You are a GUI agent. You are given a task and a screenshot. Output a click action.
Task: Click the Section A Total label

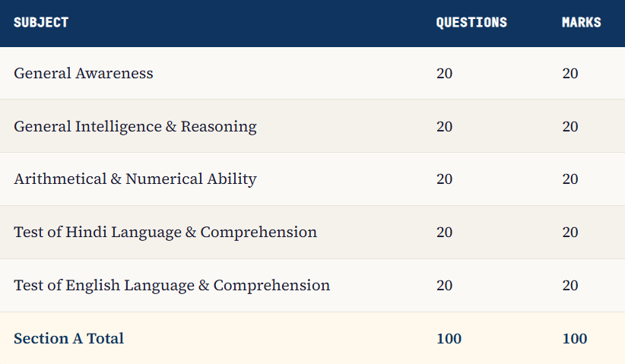click(68, 338)
